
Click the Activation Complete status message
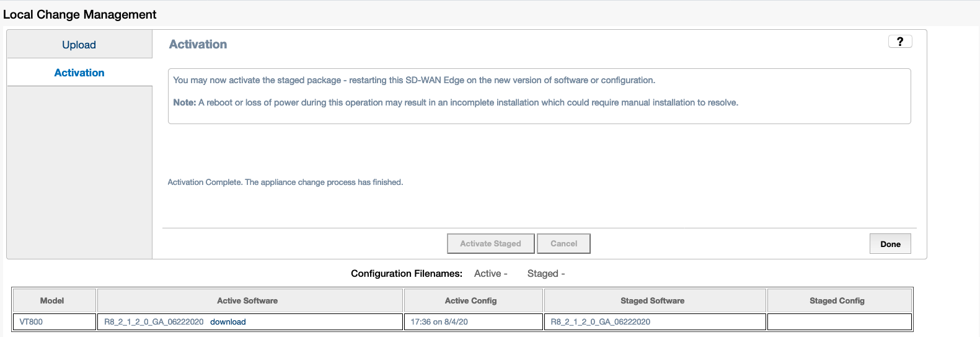coord(285,182)
